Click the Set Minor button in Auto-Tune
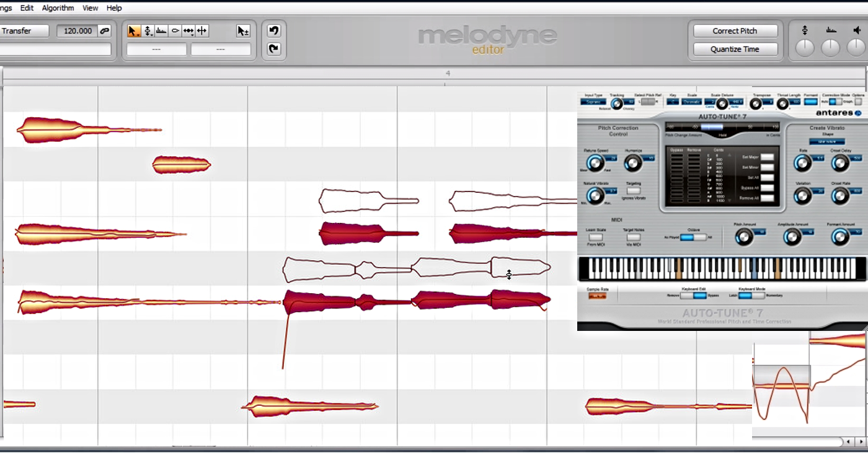The width and height of the screenshot is (868, 453). 767,167
